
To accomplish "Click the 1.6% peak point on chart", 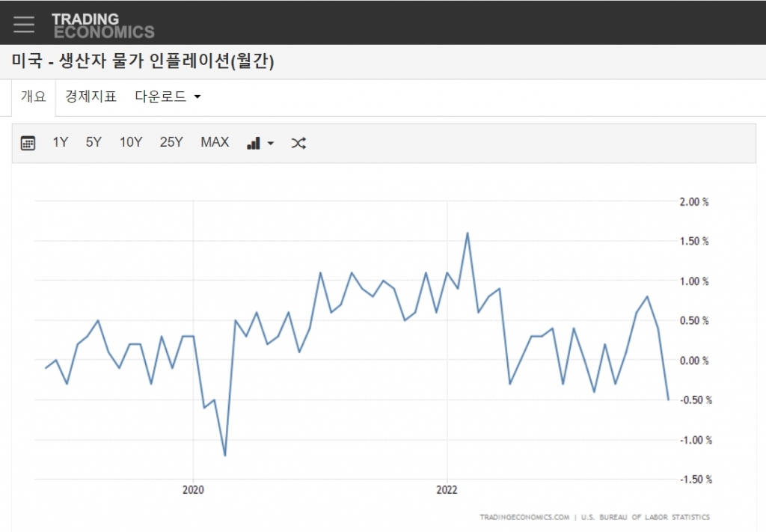I will click(x=468, y=233).
